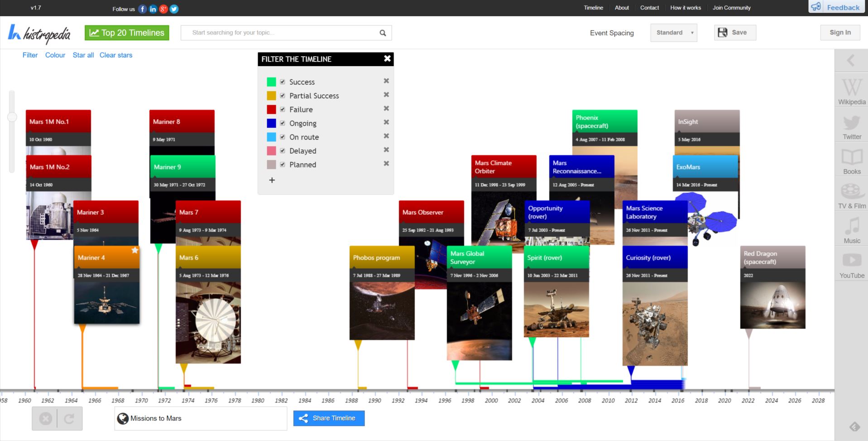Viewport: 868px width, 441px height.
Task: Toggle the Ongoing filter checkbox
Action: click(x=282, y=123)
